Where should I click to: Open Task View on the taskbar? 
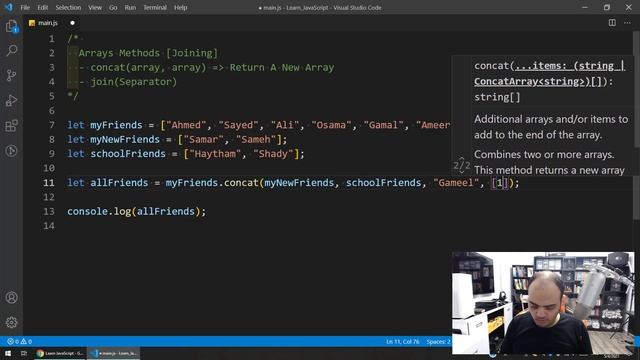[x=24, y=353]
